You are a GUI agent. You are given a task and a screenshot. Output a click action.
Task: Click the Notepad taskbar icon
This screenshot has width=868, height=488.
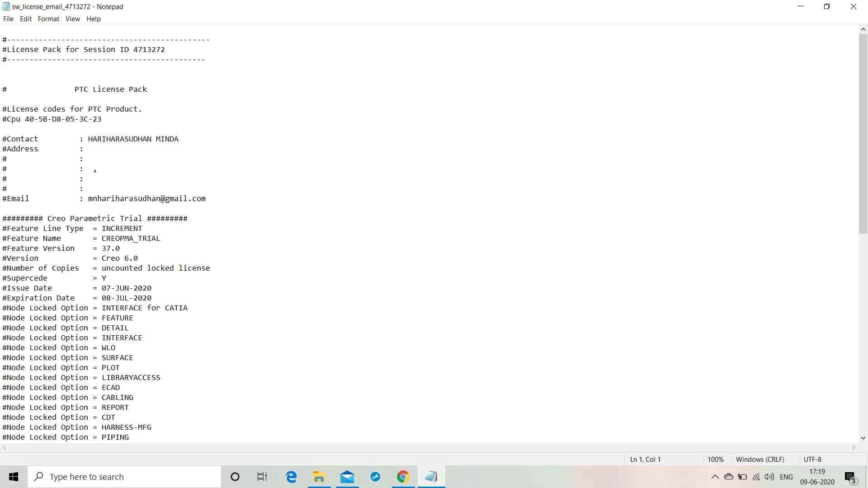pos(431,477)
